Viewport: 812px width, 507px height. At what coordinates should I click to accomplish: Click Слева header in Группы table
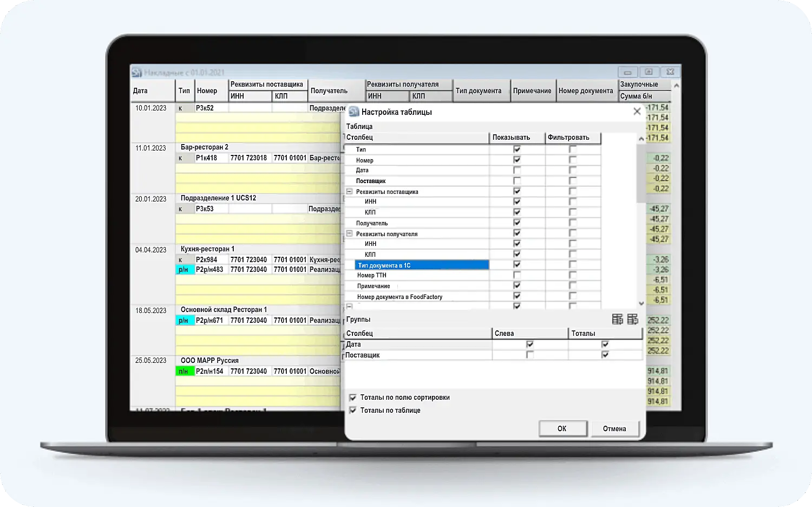[530, 333]
